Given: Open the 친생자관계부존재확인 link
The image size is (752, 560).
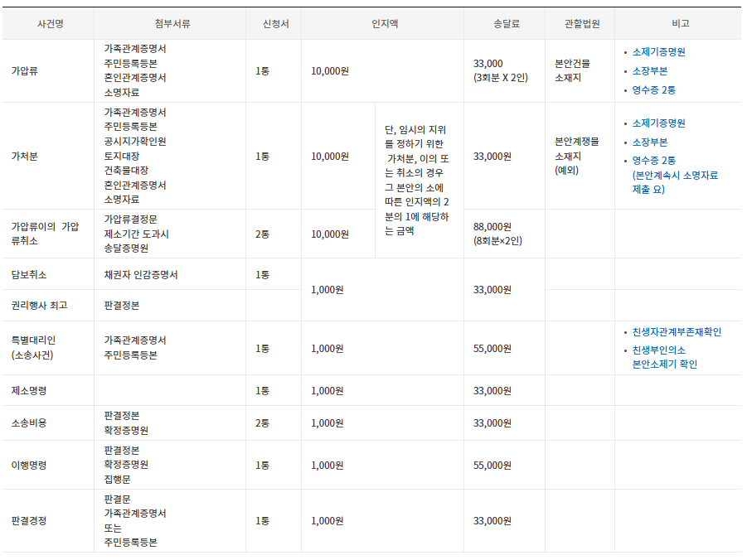Looking at the screenshot, I should (677, 331).
